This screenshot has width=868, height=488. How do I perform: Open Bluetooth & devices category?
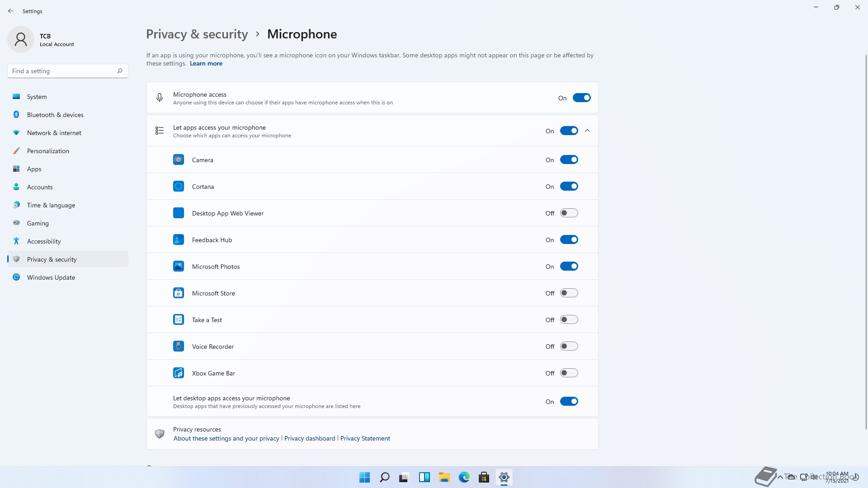click(x=68, y=115)
